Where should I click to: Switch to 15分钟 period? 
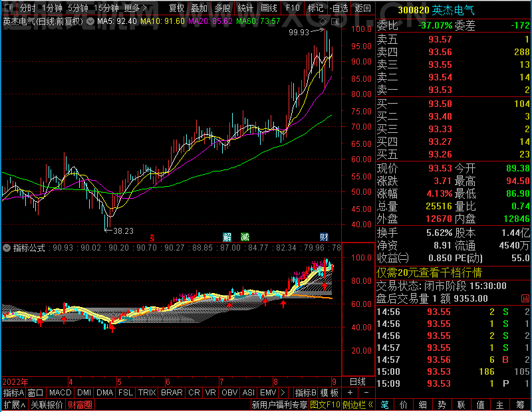pyautogui.click(x=106, y=8)
